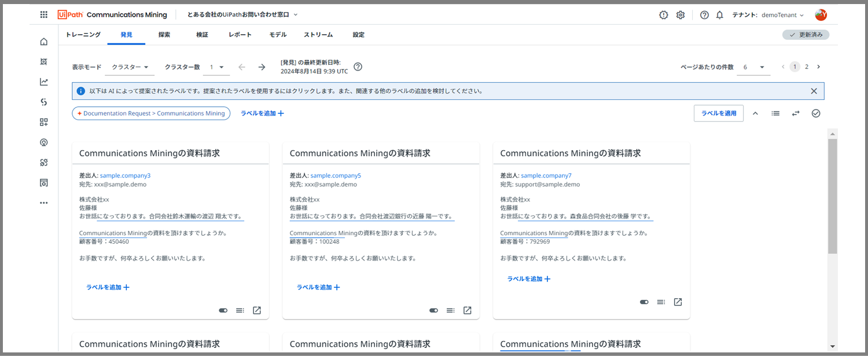Click the sample.company3 sender link
Screen dimensions: 868x356
pos(125,175)
